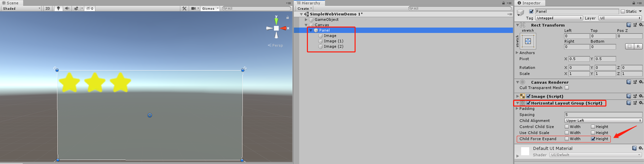644x164 pixels.
Task: Open Canvas Renderer help icon
Action: 629,82
